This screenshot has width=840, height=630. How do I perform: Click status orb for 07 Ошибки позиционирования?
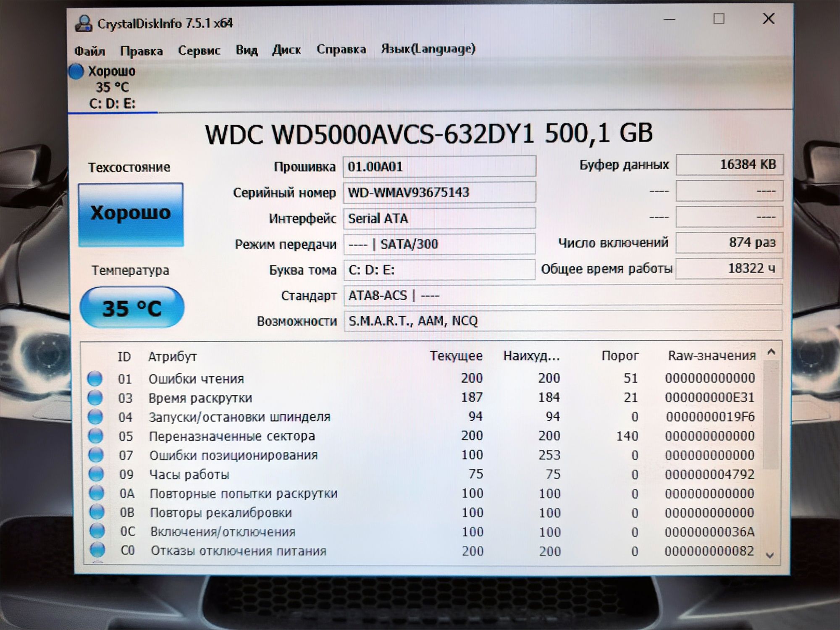point(96,455)
